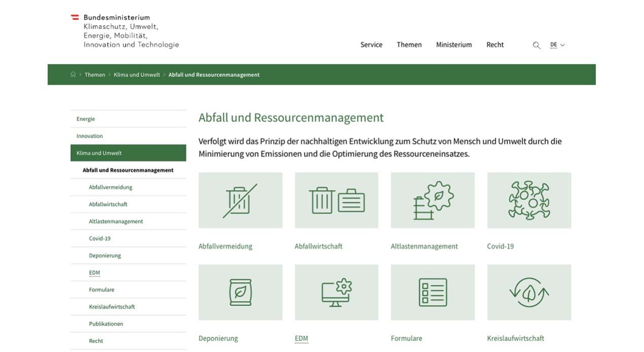This screenshot has width=644, height=352.
Task: Click the EDM tile caption
Action: [x=301, y=338]
